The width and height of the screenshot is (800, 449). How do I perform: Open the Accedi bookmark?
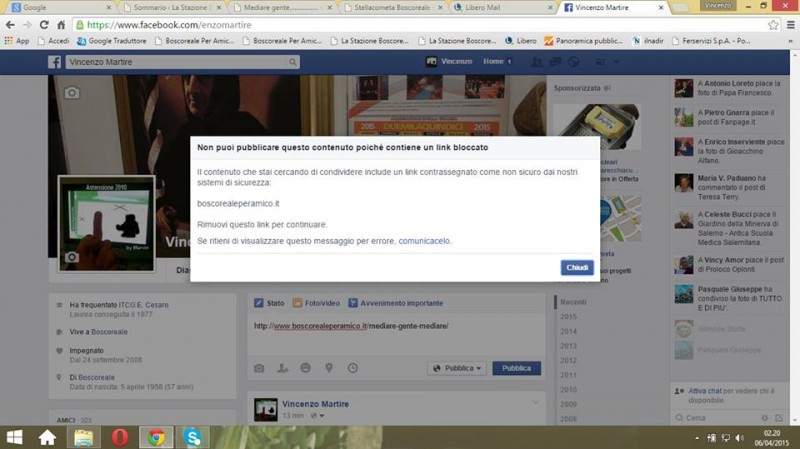click(54, 41)
